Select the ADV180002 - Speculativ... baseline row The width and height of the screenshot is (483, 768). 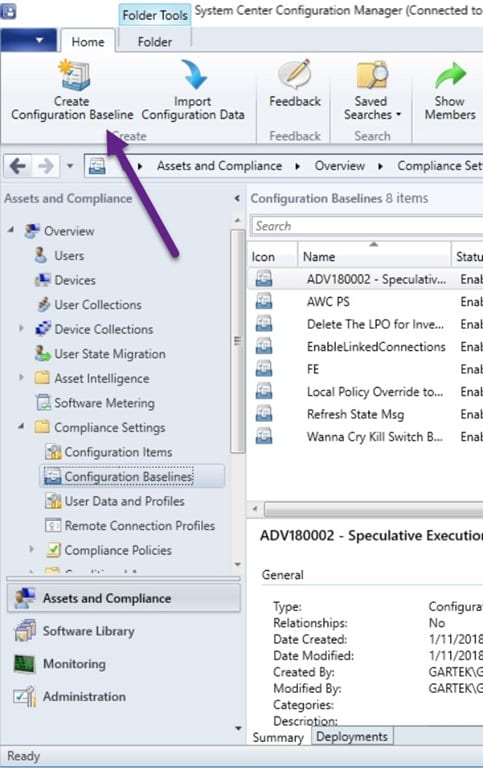point(365,279)
